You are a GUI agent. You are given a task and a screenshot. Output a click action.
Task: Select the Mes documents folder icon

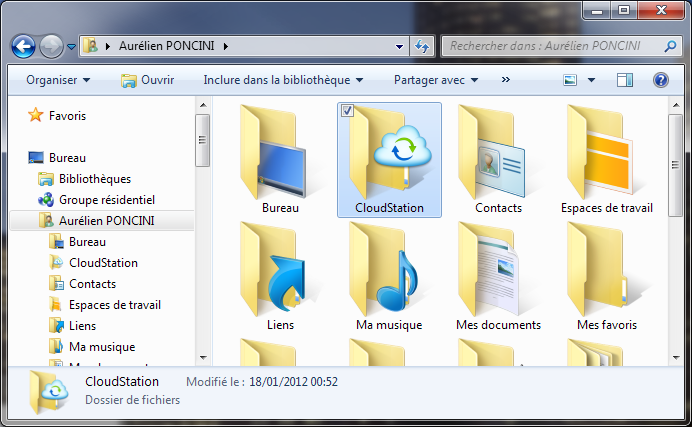point(490,269)
